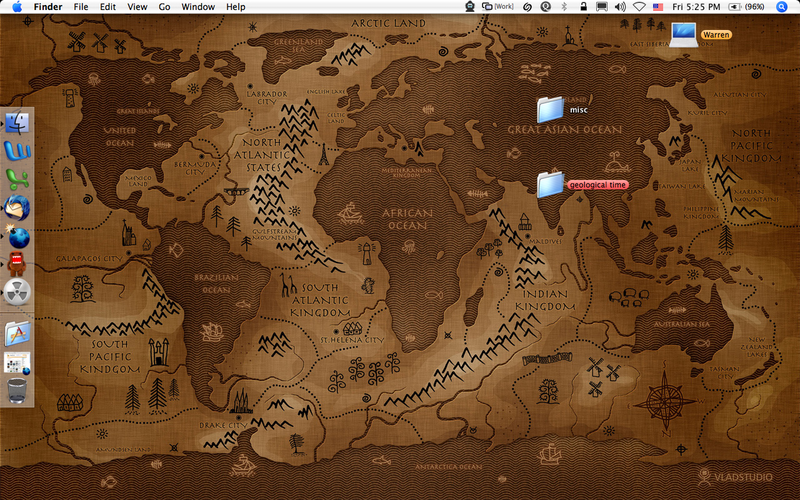The width and height of the screenshot is (800, 500).
Task: Select the Warren laptop drive icon
Action: (x=684, y=35)
